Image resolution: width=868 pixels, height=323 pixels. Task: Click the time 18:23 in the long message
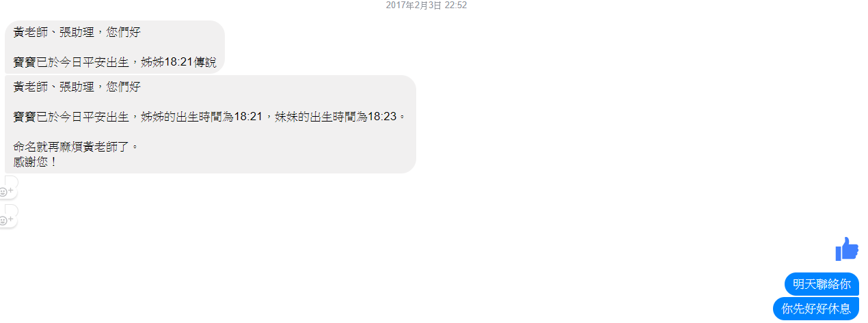pos(382,117)
